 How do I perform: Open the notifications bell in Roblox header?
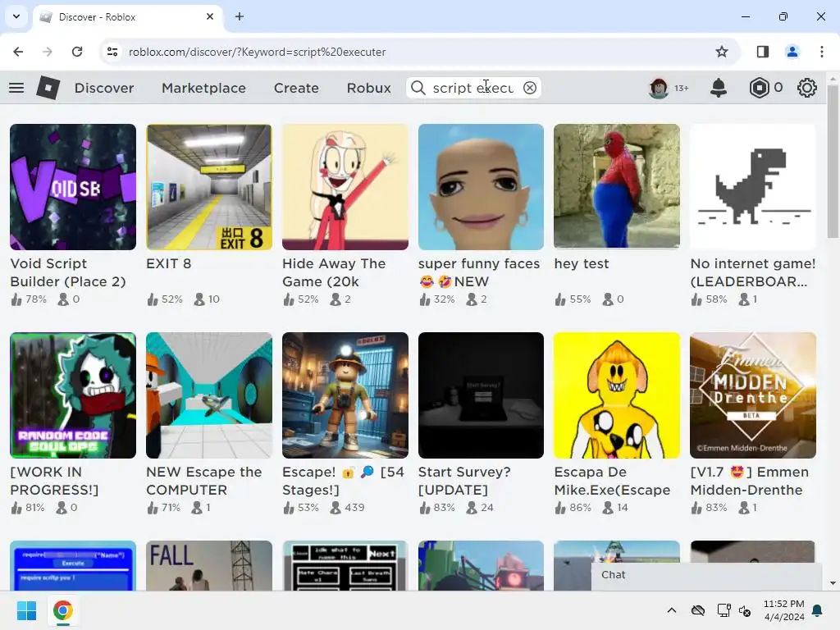tap(719, 88)
